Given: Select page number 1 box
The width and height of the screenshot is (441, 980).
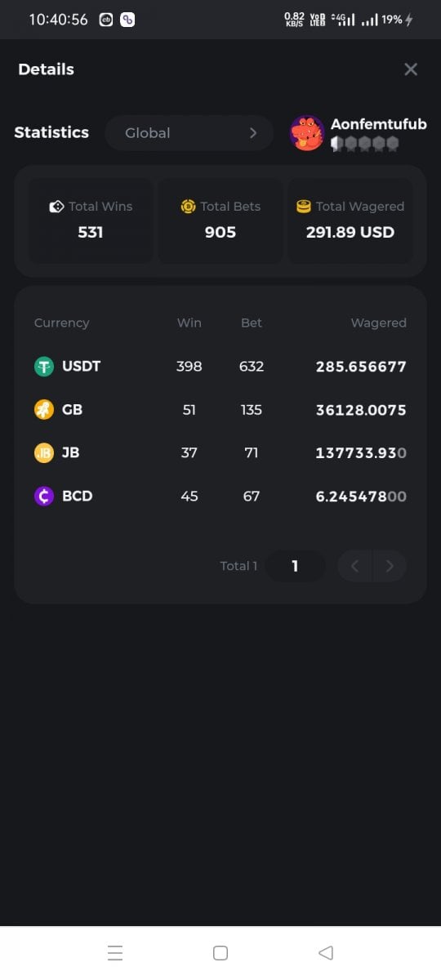Looking at the screenshot, I should [x=295, y=566].
